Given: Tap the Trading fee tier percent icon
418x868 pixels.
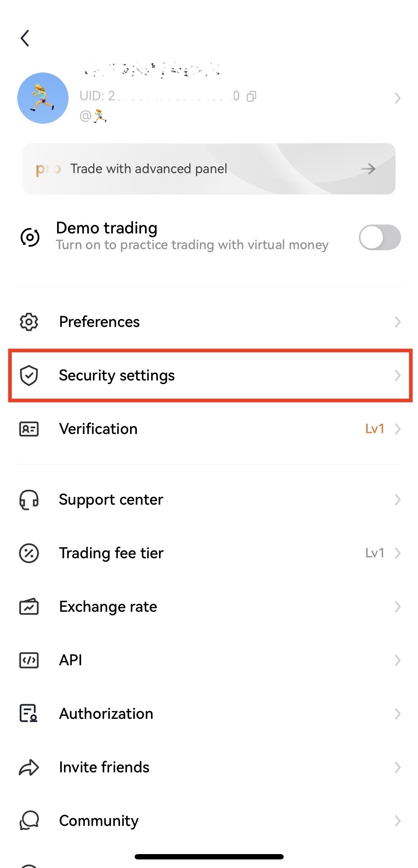Looking at the screenshot, I should [x=29, y=553].
